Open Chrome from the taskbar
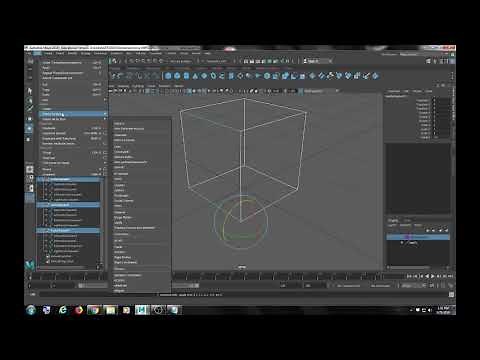This screenshot has height=360, width=480. (94, 310)
